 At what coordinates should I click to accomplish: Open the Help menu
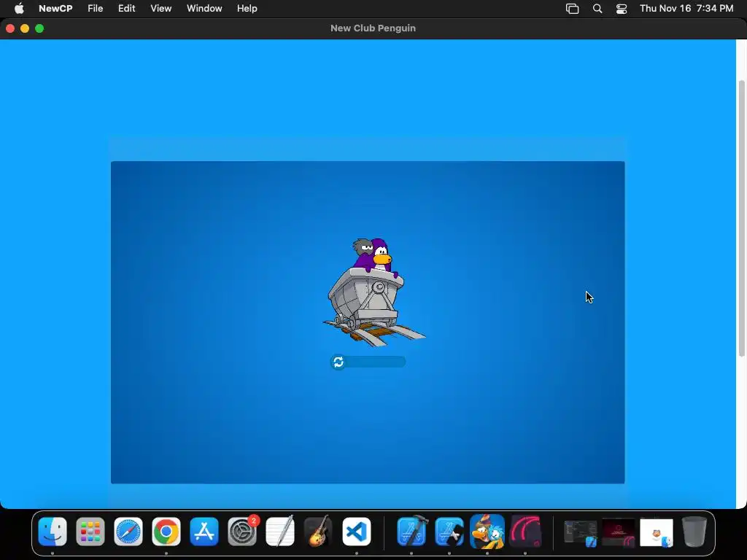tap(247, 9)
